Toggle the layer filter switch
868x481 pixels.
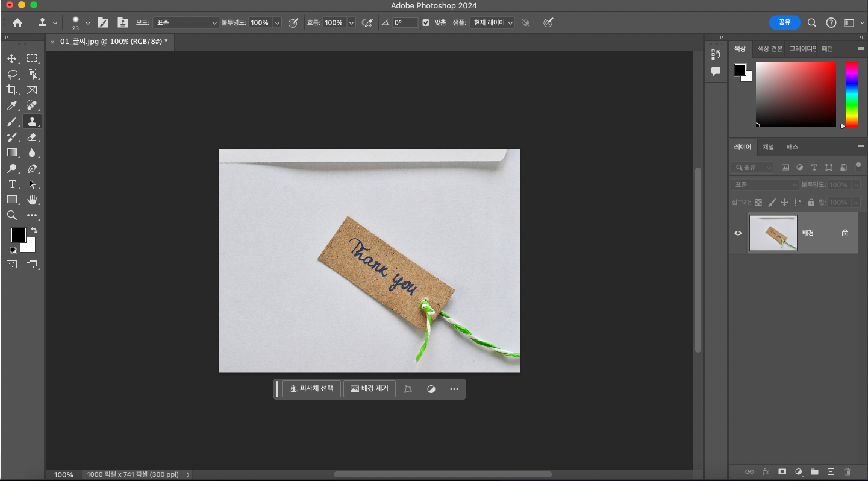coord(858,166)
